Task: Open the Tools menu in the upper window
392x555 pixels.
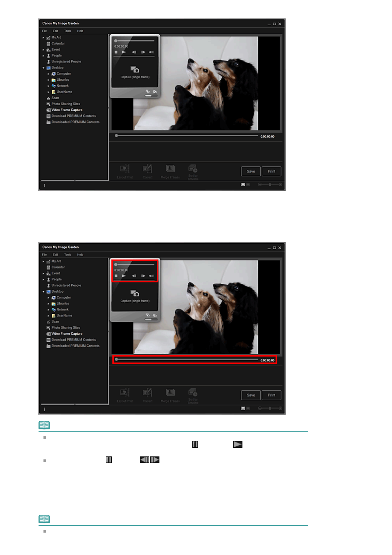Action: coord(68,31)
